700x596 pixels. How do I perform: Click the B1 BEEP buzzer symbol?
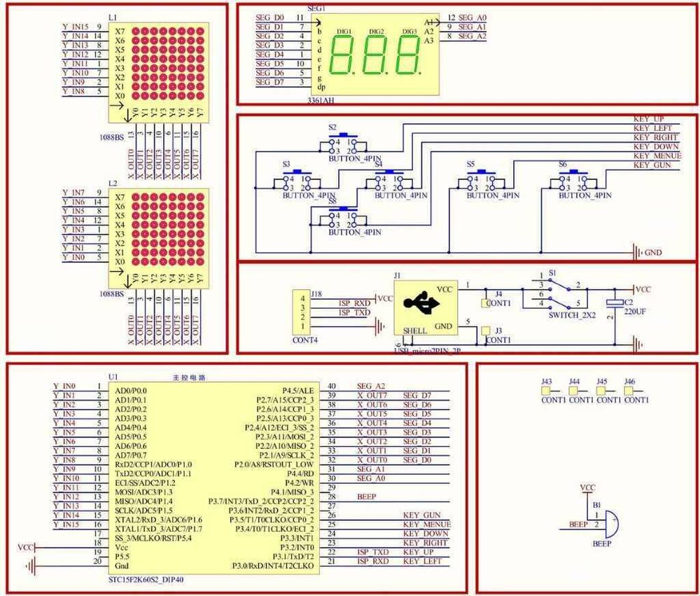pyautogui.click(x=610, y=524)
